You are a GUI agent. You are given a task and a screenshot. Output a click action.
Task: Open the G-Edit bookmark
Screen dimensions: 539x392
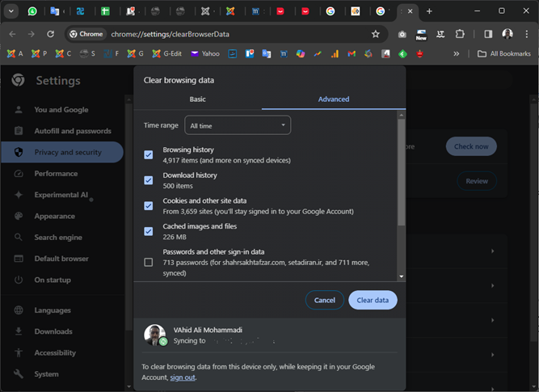pos(167,53)
